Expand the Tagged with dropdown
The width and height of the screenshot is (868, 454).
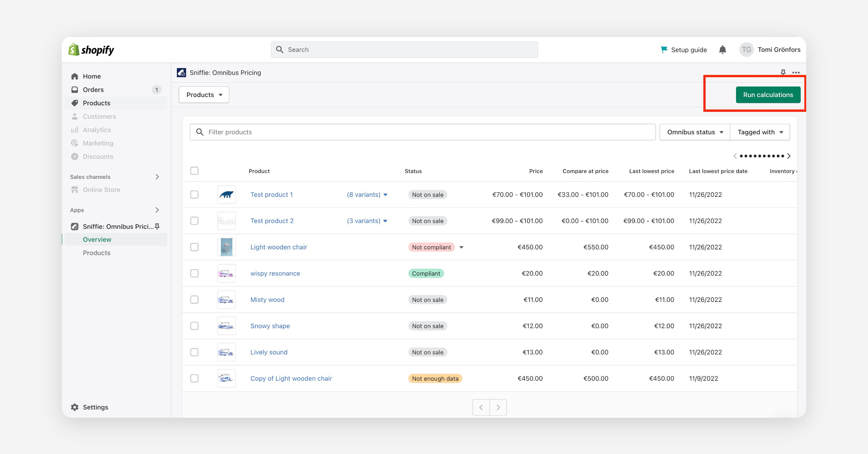tap(760, 132)
